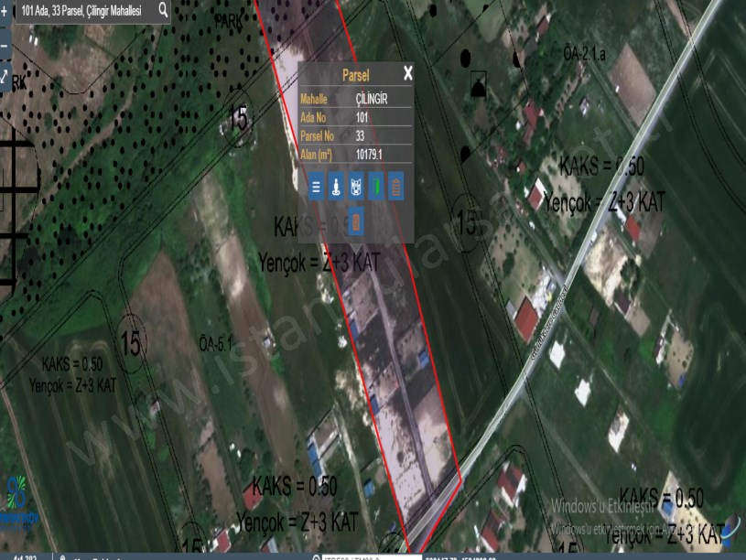This screenshot has width=746, height=560.
Task: Click the orange building icon with arrow top
Action: (x=395, y=187)
